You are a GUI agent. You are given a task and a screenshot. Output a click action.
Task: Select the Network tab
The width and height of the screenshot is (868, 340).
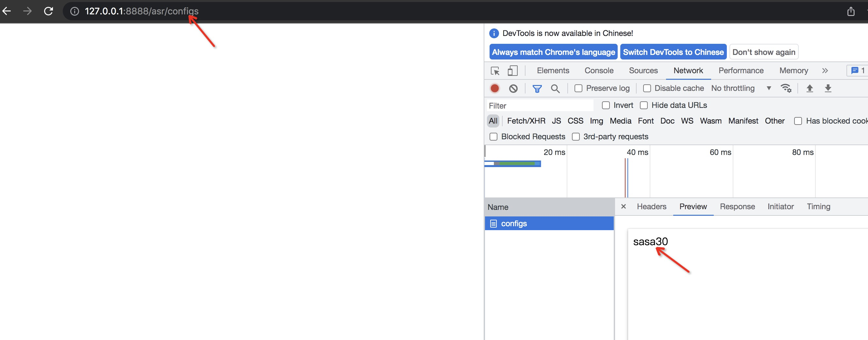688,71
